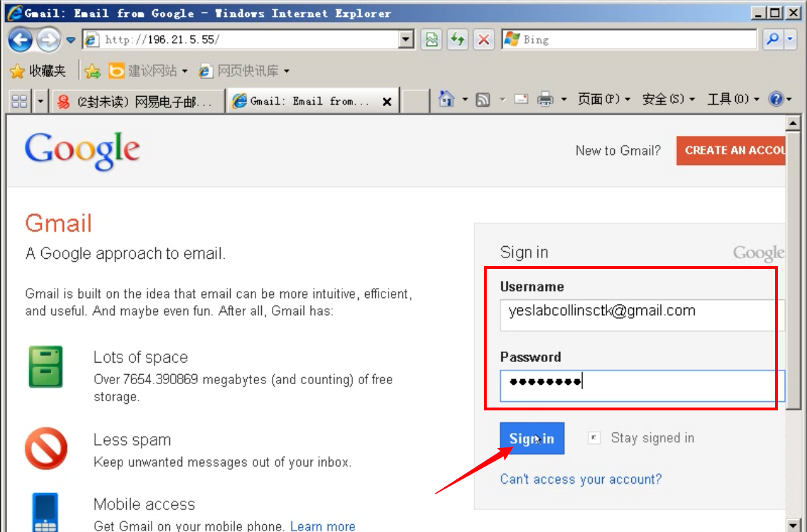Click the Password field

642,385
